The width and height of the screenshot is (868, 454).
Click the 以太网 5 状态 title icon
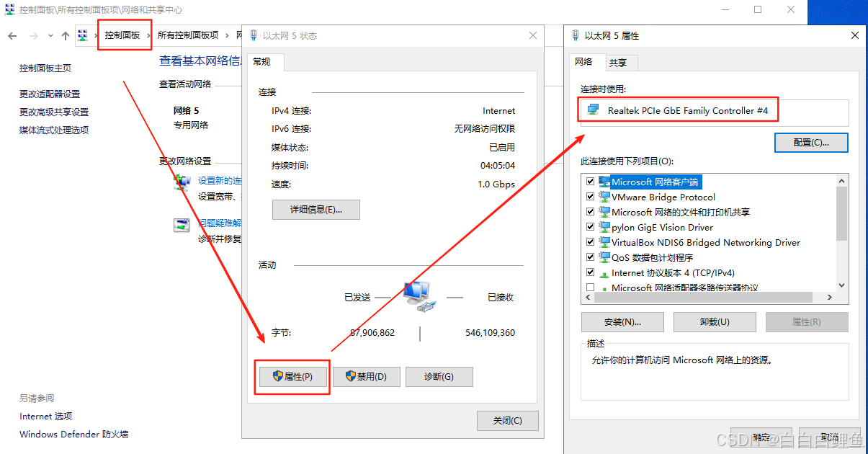click(x=254, y=35)
